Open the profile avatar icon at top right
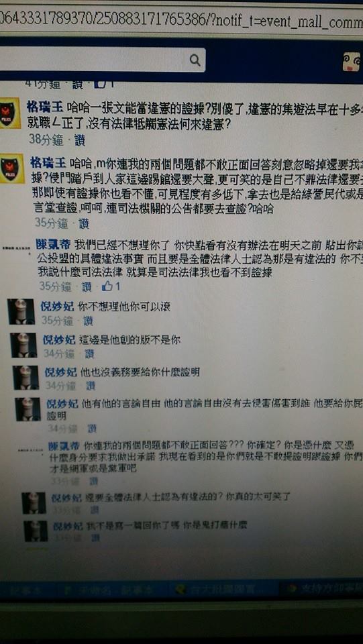 coord(352,61)
